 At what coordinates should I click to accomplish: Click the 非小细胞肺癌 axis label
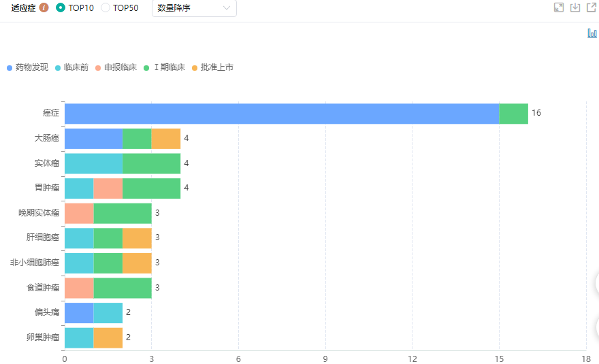pos(35,263)
